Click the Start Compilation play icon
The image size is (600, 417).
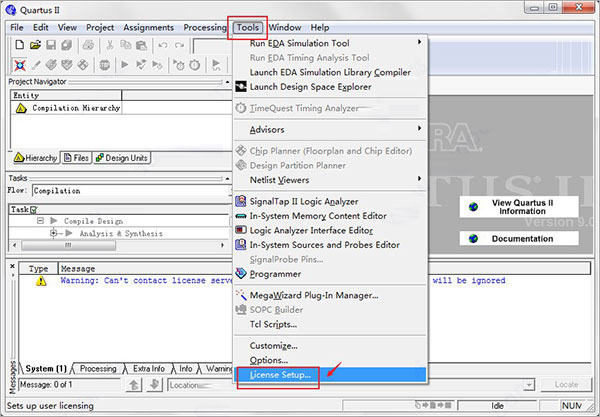[x=124, y=65]
